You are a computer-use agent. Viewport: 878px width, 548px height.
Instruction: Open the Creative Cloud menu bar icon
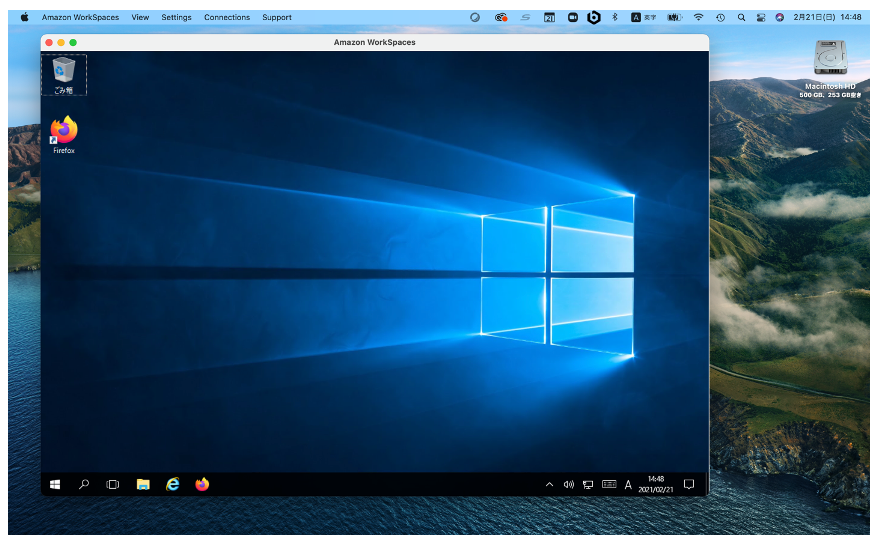coord(501,17)
